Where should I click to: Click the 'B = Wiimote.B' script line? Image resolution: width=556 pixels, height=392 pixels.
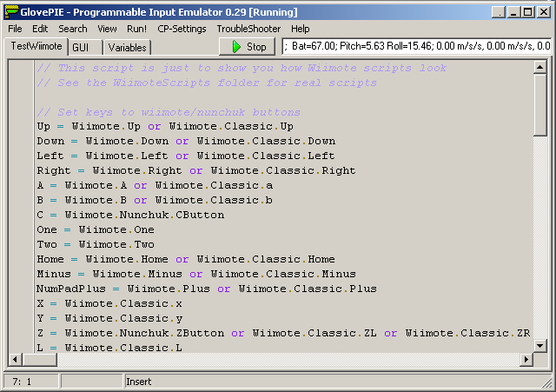[x=155, y=201]
